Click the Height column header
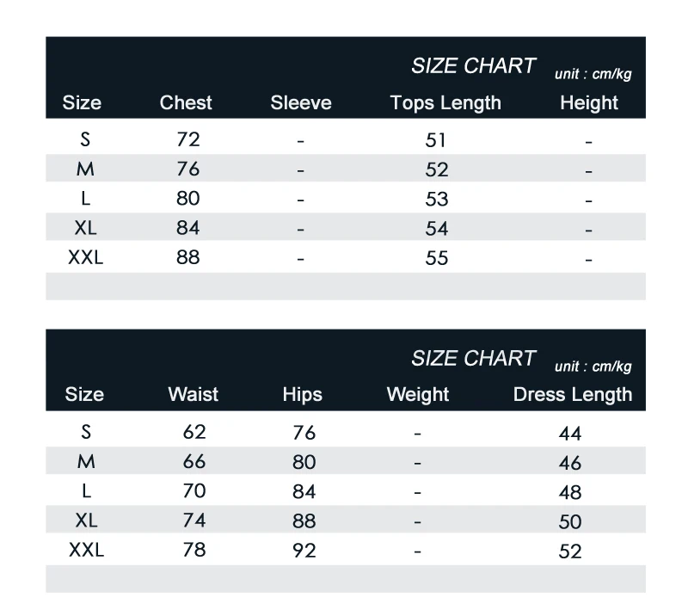Viewport: 688px width, 616px height. [x=589, y=103]
